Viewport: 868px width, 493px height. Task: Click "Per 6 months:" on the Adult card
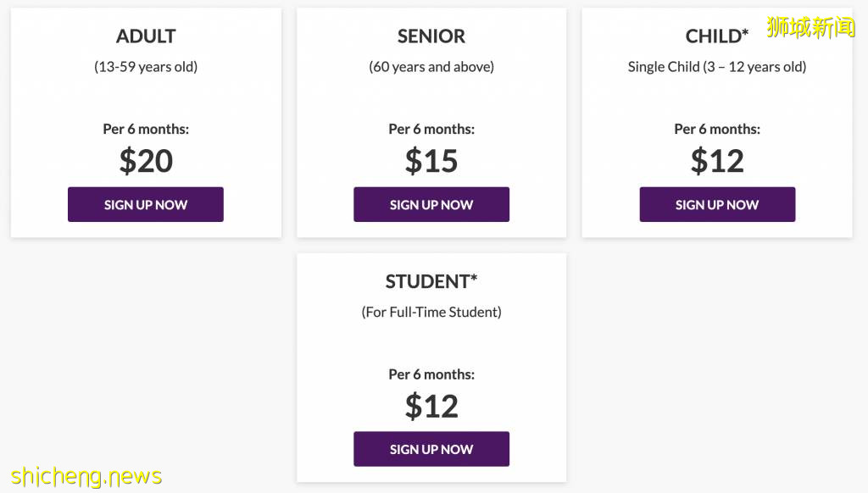click(146, 130)
